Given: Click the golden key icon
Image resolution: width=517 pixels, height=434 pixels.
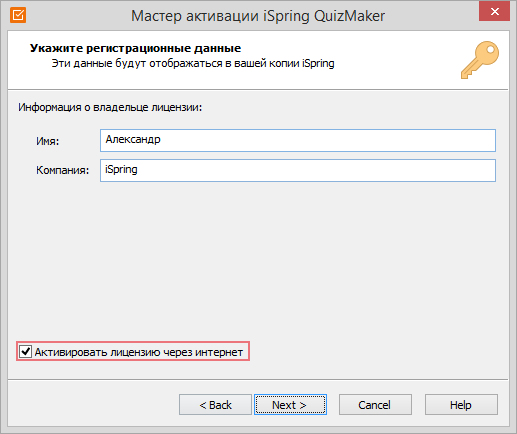Looking at the screenshot, I should 480,60.
